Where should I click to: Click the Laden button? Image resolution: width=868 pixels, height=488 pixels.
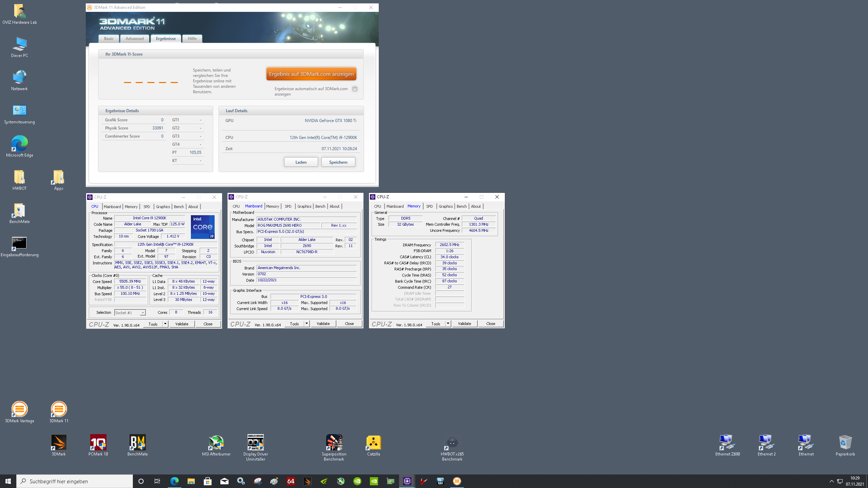301,162
